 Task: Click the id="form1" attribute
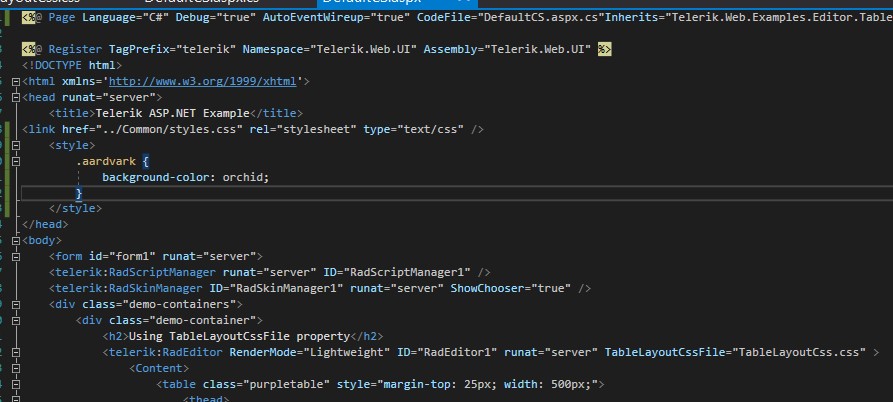(x=122, y=256)
